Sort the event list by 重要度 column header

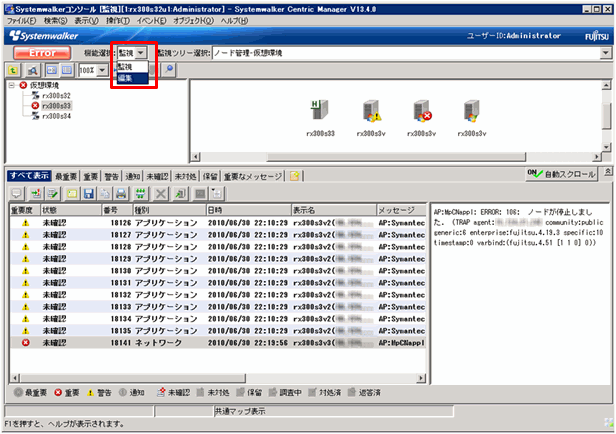pos(25,210)
